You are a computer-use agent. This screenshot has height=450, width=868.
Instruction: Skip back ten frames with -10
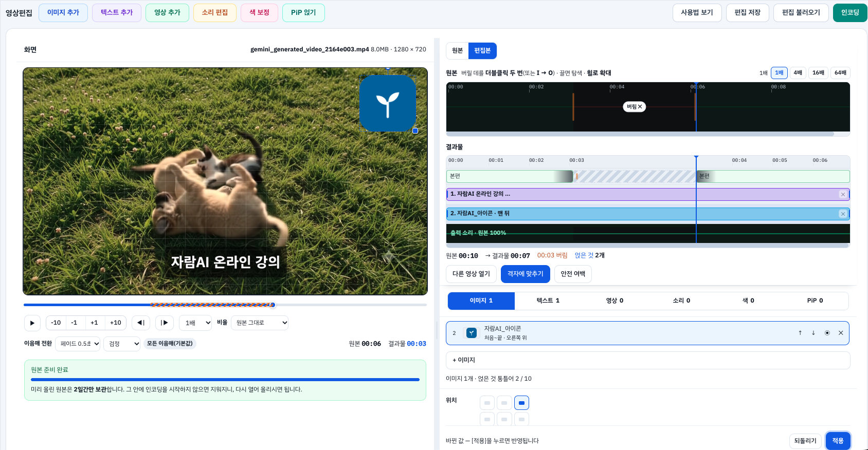coord(56,323)
